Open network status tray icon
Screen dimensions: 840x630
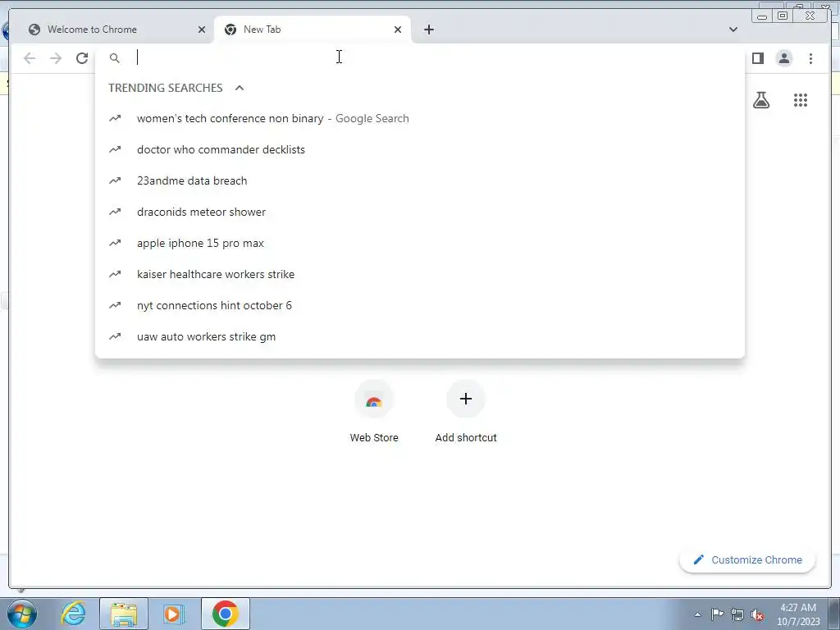pos(737,614)
